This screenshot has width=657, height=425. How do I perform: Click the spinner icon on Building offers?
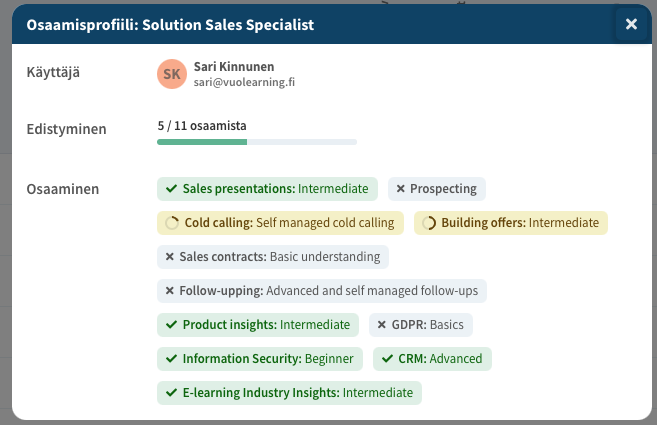pyautogui.click(x=429, y=223)
